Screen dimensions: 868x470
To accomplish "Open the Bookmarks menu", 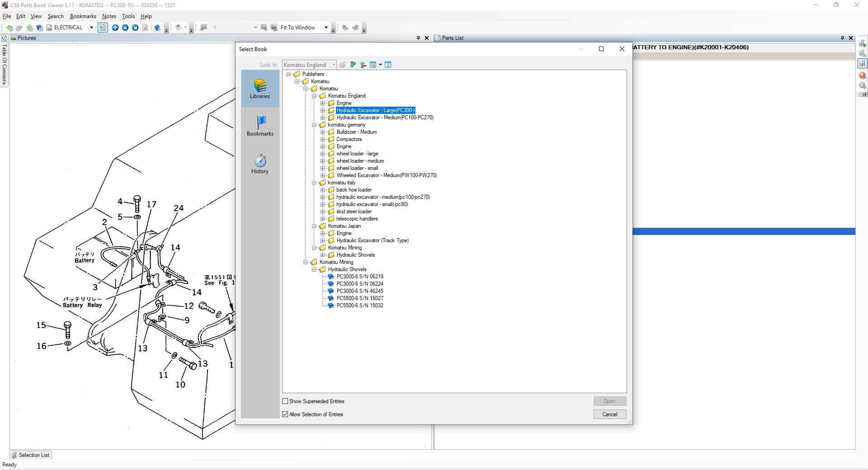I will tap(83, 16).
